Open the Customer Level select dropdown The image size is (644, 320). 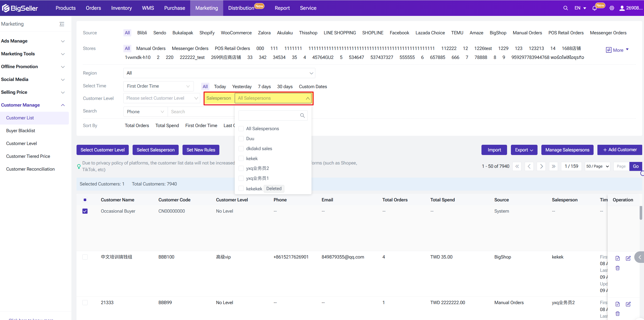click(162, 98)
